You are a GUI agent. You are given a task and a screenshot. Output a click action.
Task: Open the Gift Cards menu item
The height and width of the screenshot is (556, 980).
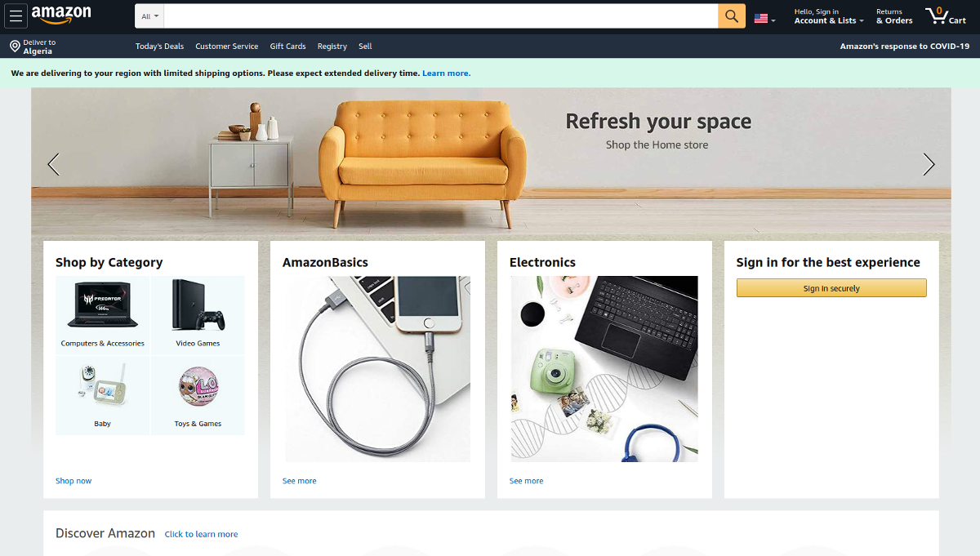coord(287,47)
